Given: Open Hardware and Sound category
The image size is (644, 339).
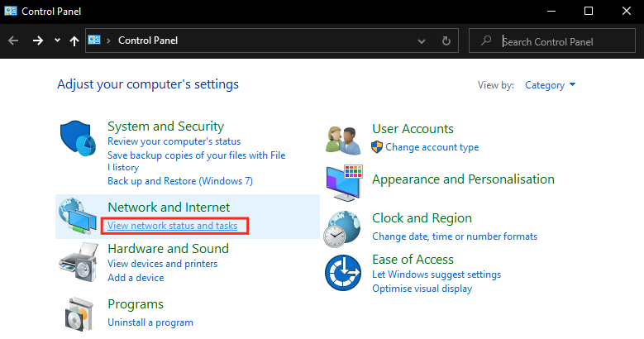Looking at the screenshot, I should 168,249.
